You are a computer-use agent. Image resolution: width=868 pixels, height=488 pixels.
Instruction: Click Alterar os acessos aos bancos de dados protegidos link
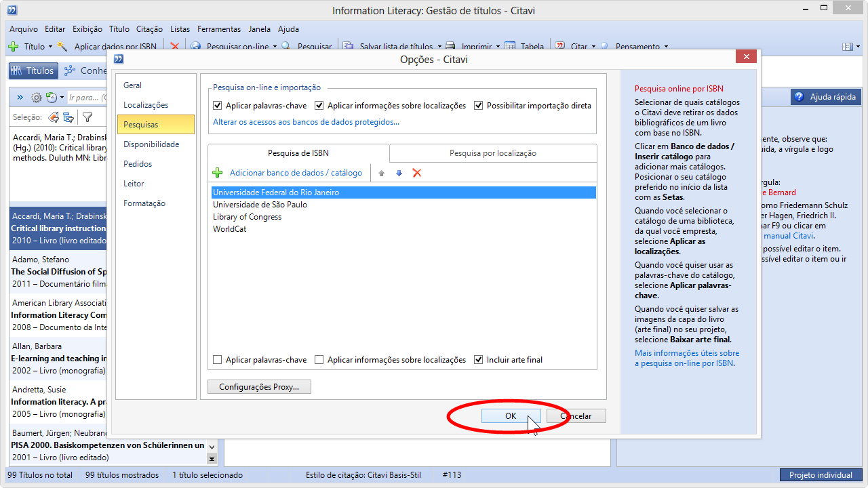306,122
